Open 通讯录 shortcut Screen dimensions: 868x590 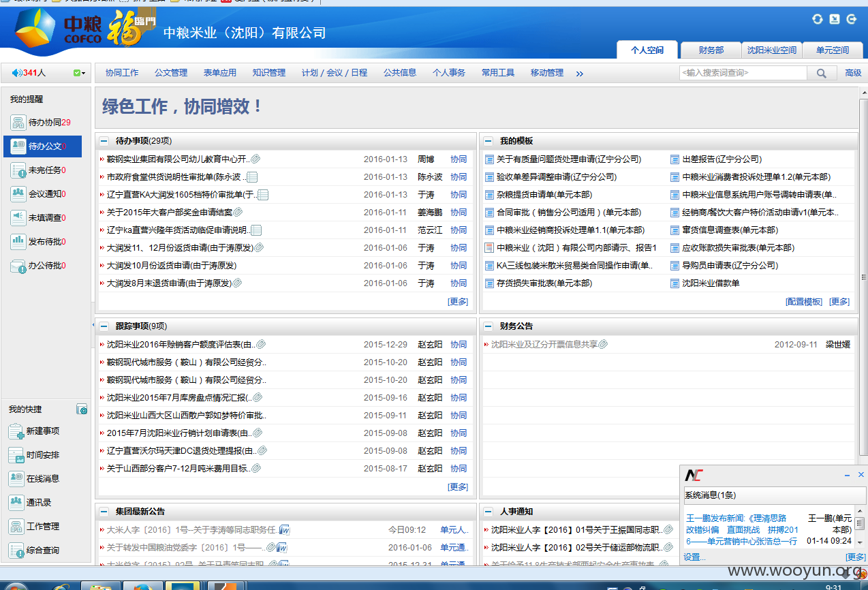tap(30, 503)
